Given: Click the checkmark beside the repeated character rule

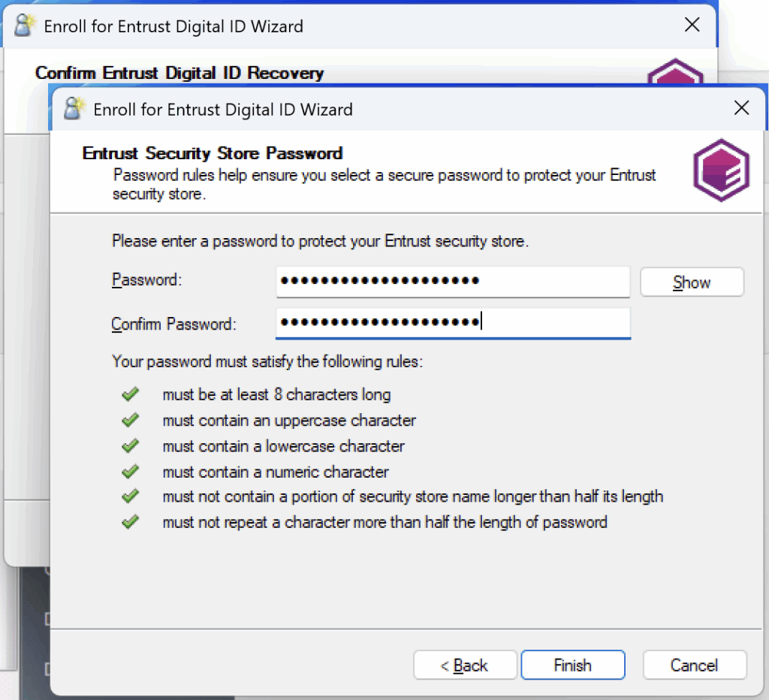Looking at the screenshot, I should tap(131, 522).
